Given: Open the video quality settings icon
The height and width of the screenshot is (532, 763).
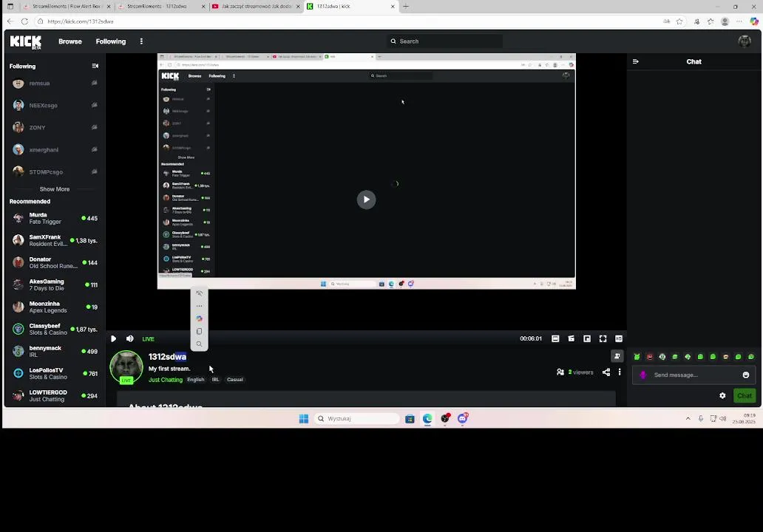Looking at the screenshot, I should [x=619, y=339].
